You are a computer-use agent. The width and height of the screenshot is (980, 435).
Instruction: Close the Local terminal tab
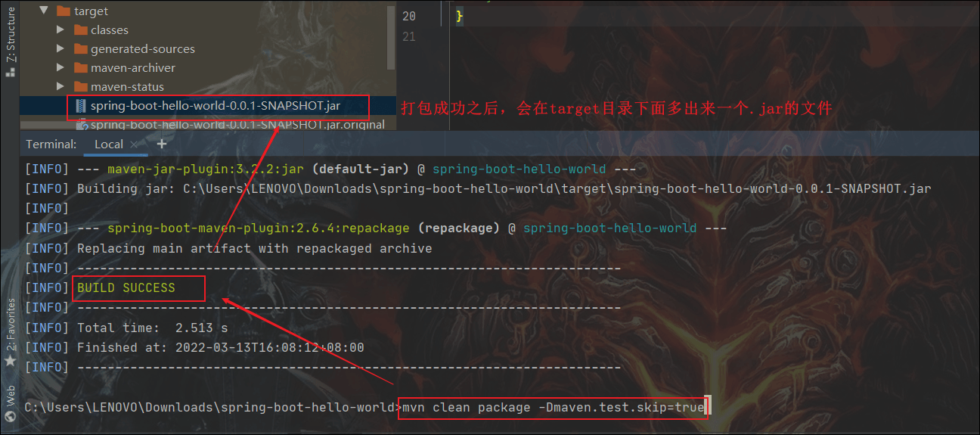[134, 144]
